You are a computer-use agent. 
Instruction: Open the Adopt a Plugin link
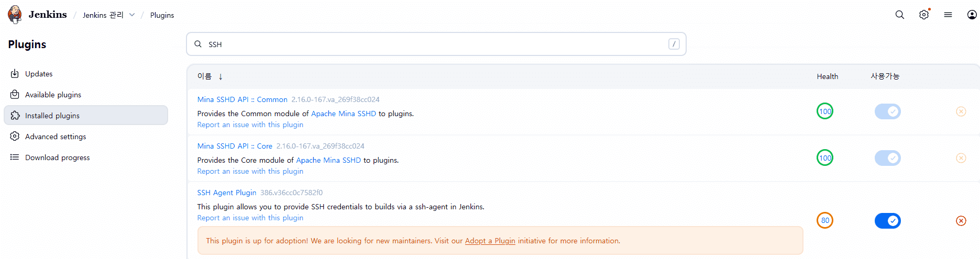(490, 241)
